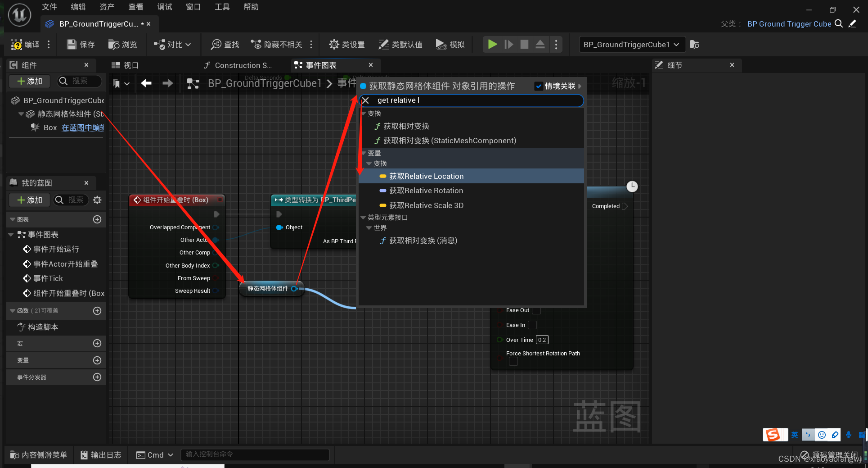868x468 pixels.
Task: Open Cmd console dropdown
Action: pos(155,455)
